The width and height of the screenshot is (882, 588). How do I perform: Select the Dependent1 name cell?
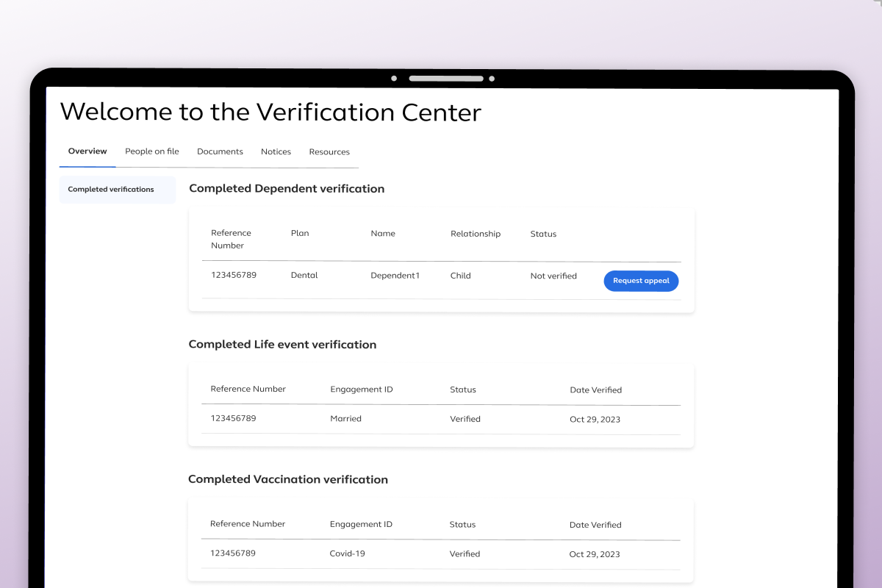[395, 276]
